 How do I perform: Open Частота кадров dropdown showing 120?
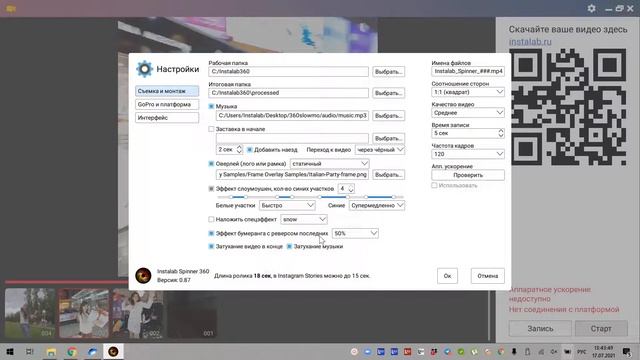(x=468, y=154)
